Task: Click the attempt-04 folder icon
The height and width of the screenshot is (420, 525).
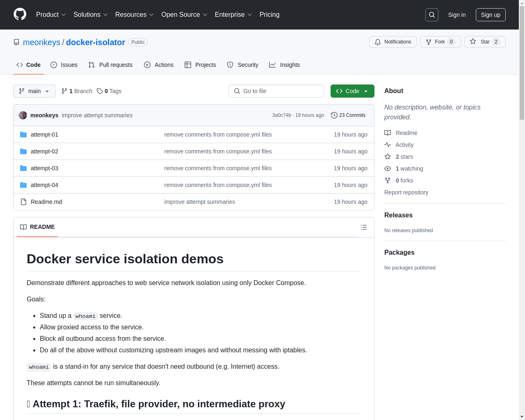Action: tap(23, 185)
